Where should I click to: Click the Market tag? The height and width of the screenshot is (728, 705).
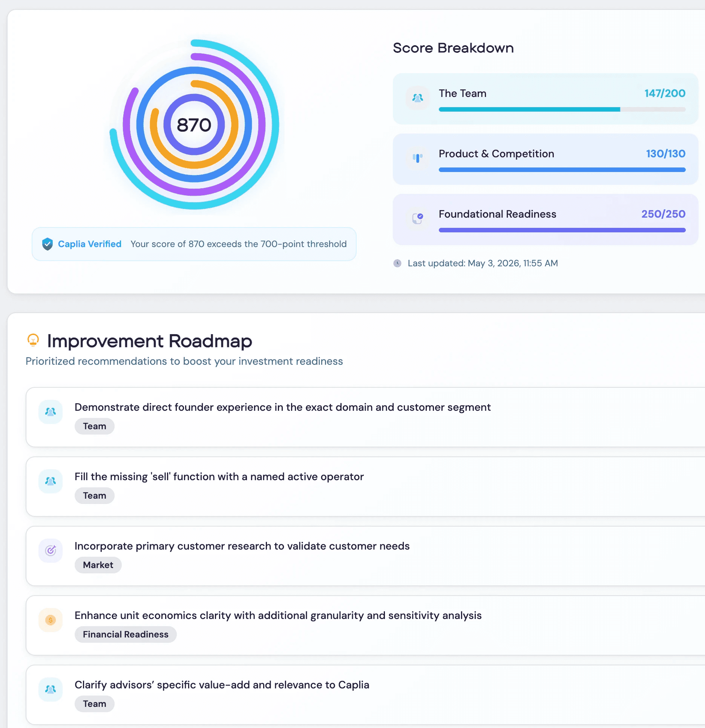(x=98, y=565)
